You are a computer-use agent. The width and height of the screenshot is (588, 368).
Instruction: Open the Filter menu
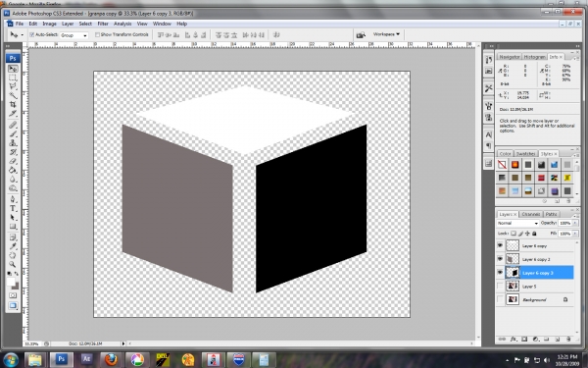103,24
